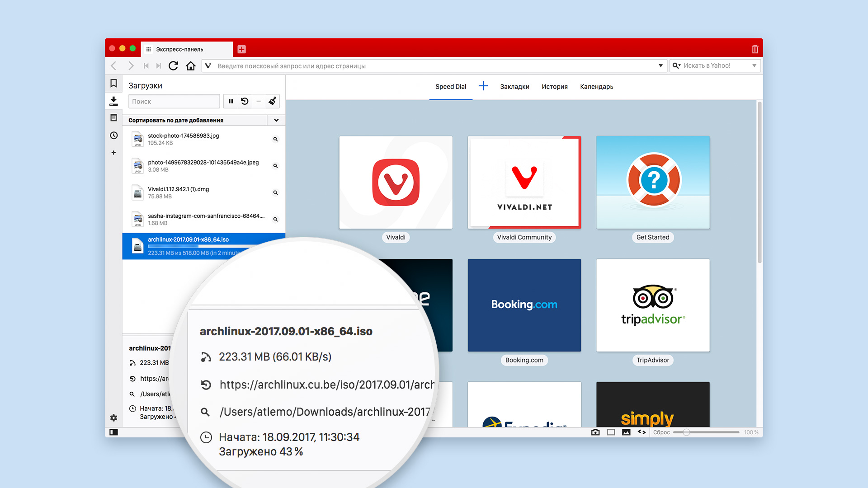The height and width of the screenshot is (488, 868).
Task: Open the Get Started Speed Dial tile
Action: 653,182
